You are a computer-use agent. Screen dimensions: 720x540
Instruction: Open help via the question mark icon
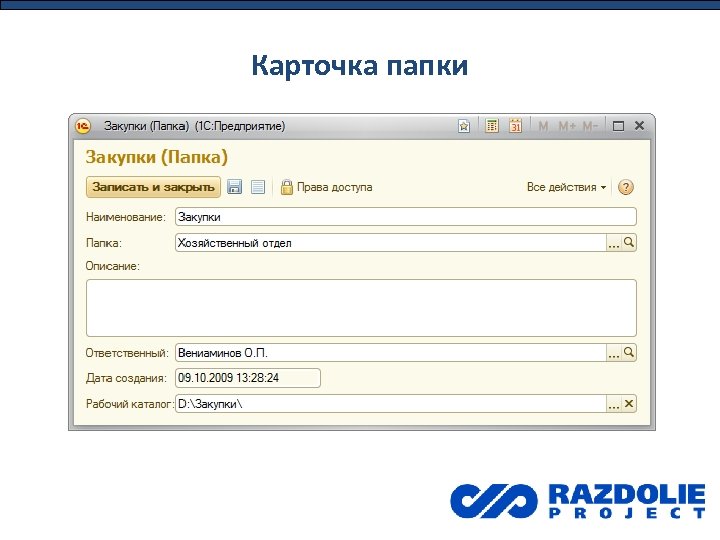(626, 187)
